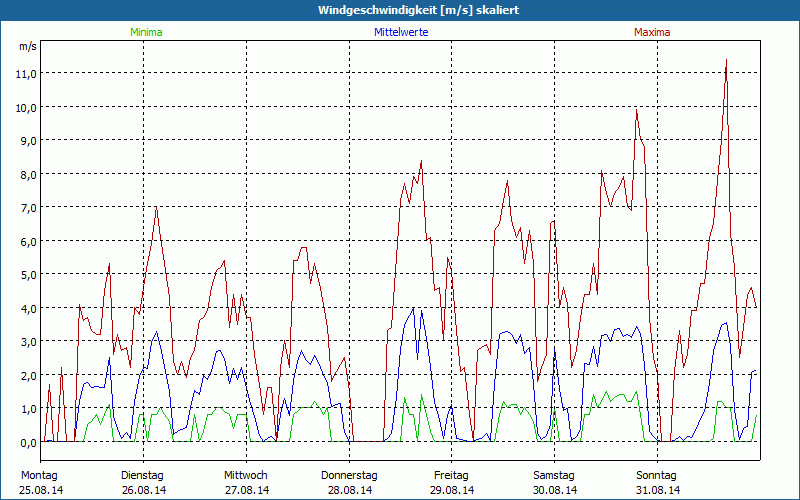Click the chart title 'Windgeschwindigkeit [m/s] skaliert'
The width and height of the screenshot is (800, 500).
click(x=418, y=10)
